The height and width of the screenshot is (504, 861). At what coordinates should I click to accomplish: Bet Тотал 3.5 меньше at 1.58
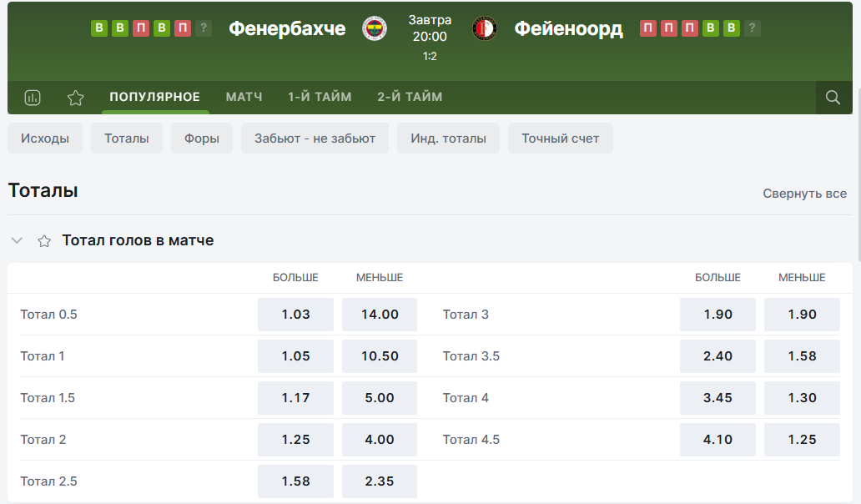(x=802, y=356)
